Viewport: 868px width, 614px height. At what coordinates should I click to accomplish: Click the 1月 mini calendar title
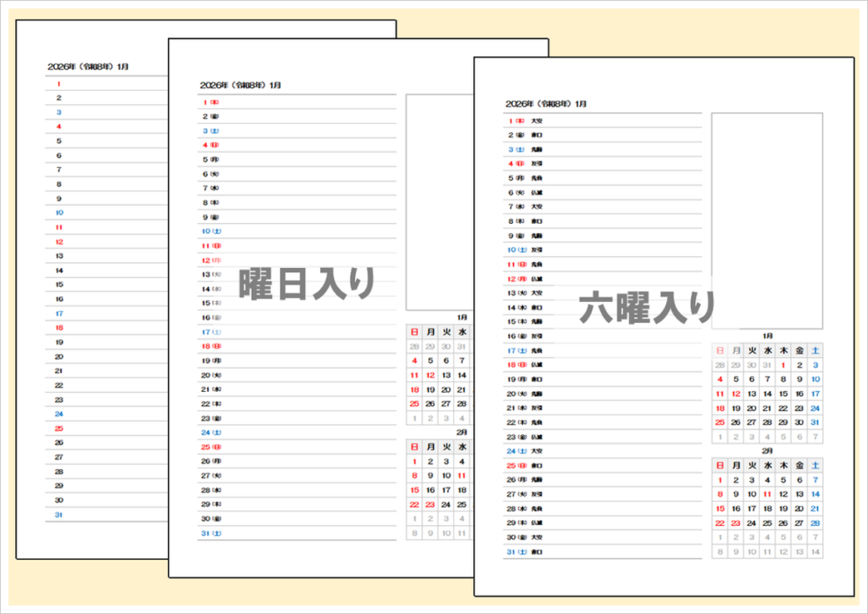tap(768, 335)
